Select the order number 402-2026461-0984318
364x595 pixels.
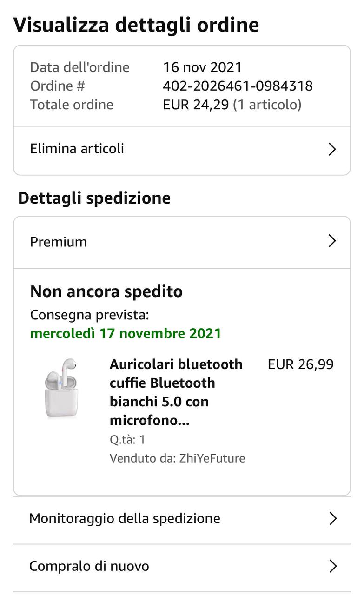tap(238, 86)
